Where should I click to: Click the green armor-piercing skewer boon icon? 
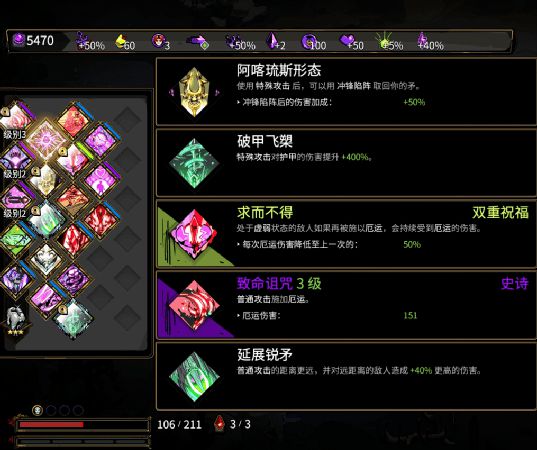click(194, 163)
